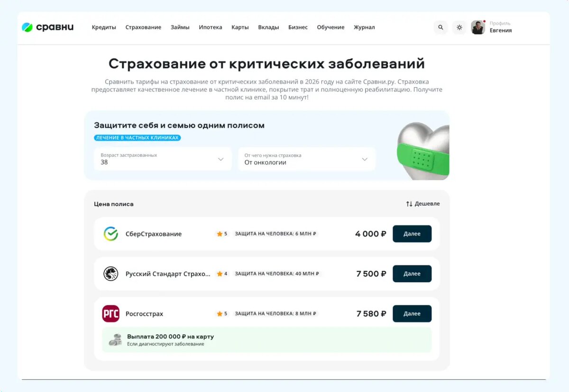Click the Росгосстрах РГС logo icon
The image size is (569, 392).
click(x=111, y=314)
